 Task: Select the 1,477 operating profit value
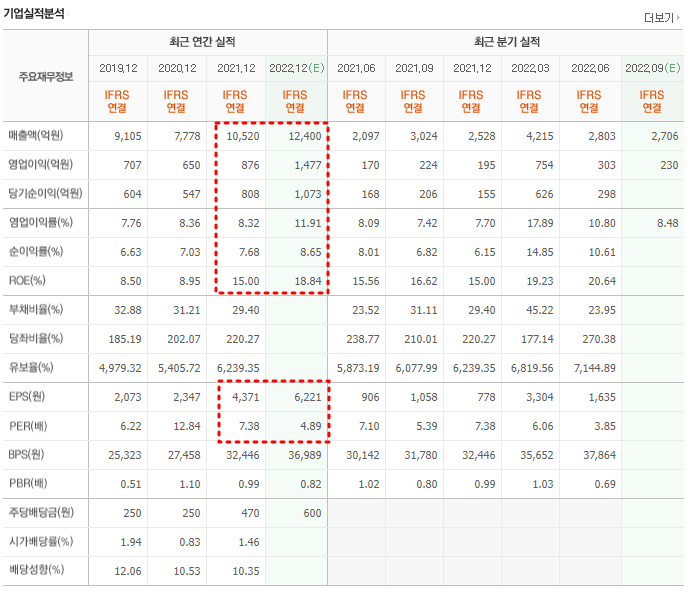308,165
